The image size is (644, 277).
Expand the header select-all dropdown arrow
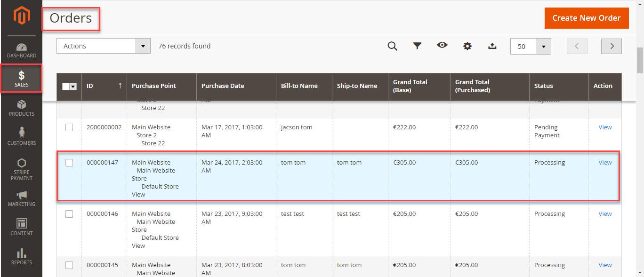point(73,87)
